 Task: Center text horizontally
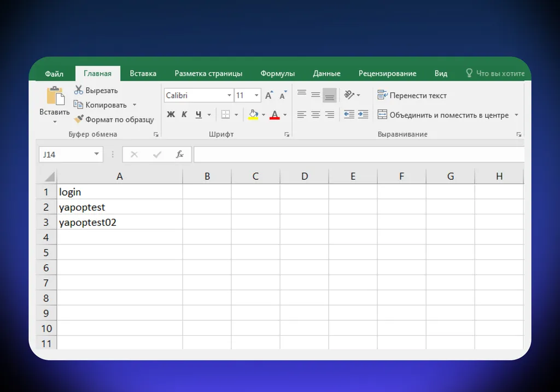pos(316,115)
